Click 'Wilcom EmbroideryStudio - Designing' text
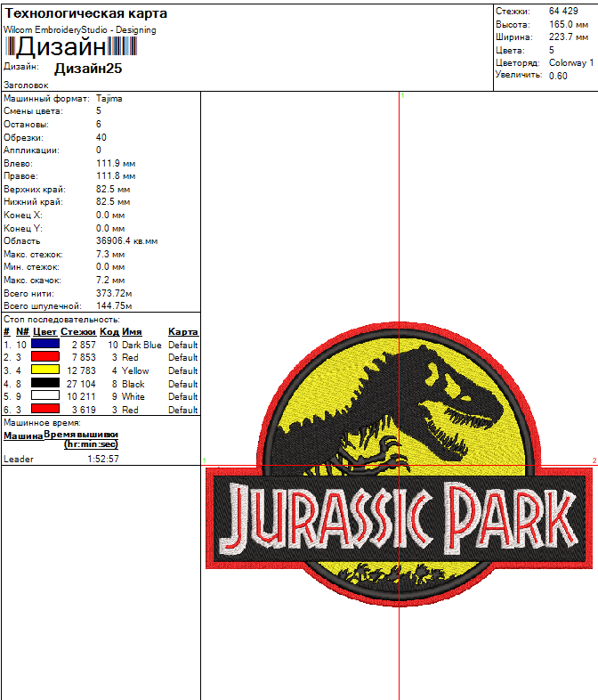The image size is (598, 700). tap(80, 30)
